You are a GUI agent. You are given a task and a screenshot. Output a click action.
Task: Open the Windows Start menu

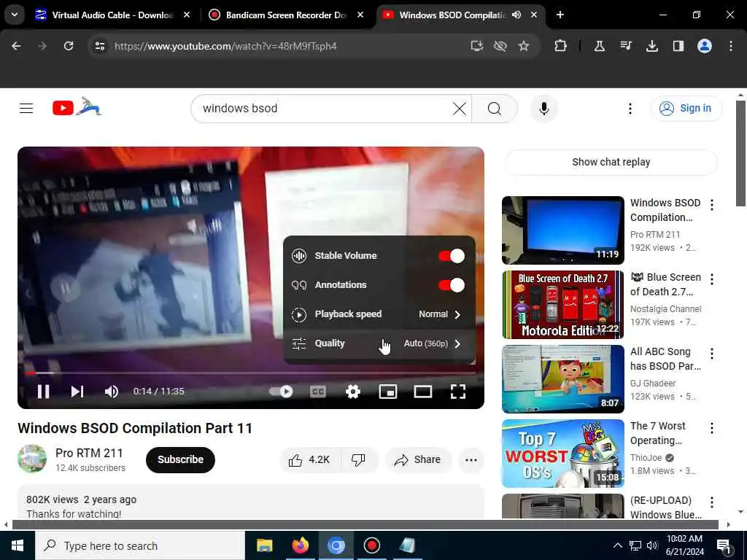pos(18,545)
